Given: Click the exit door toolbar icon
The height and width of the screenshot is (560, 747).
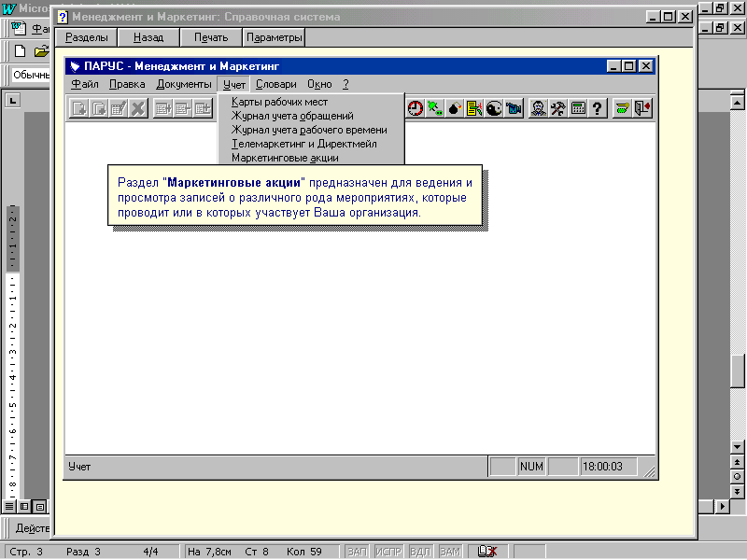Looking at the screenshot, I should tap(641, 108).
